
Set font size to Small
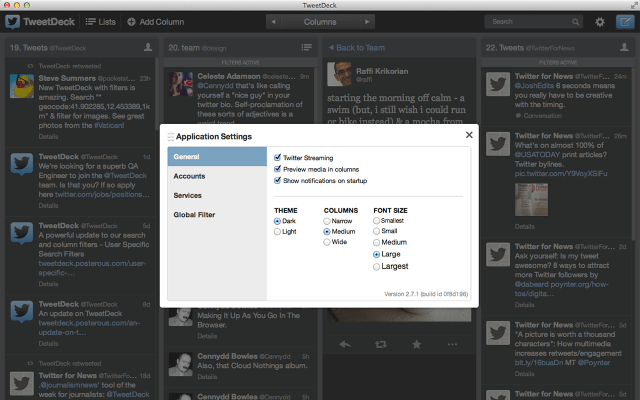376,231
